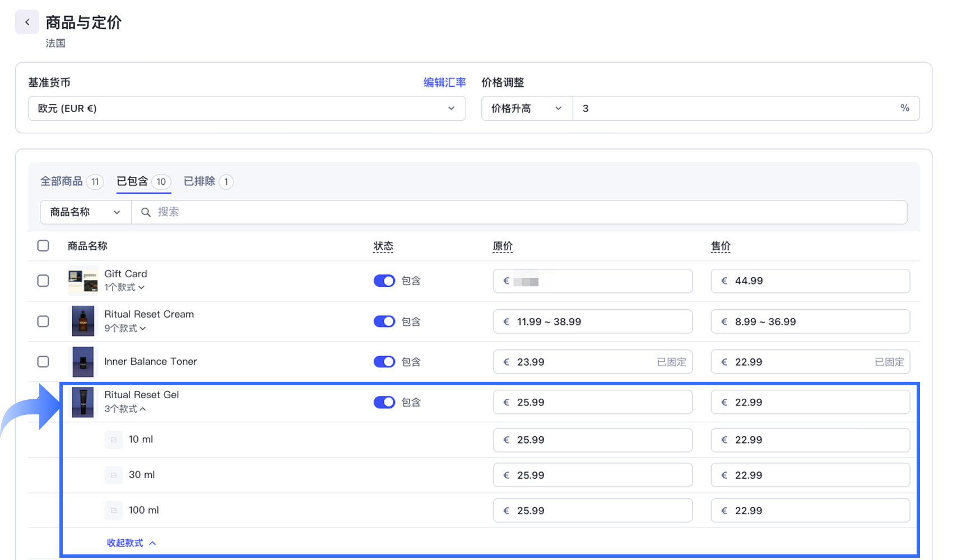This screenshot has height=560, width=957.
Task: Click the Ritual Reset Gel product image
Action: pyautogui.click(x=83, y=402)
